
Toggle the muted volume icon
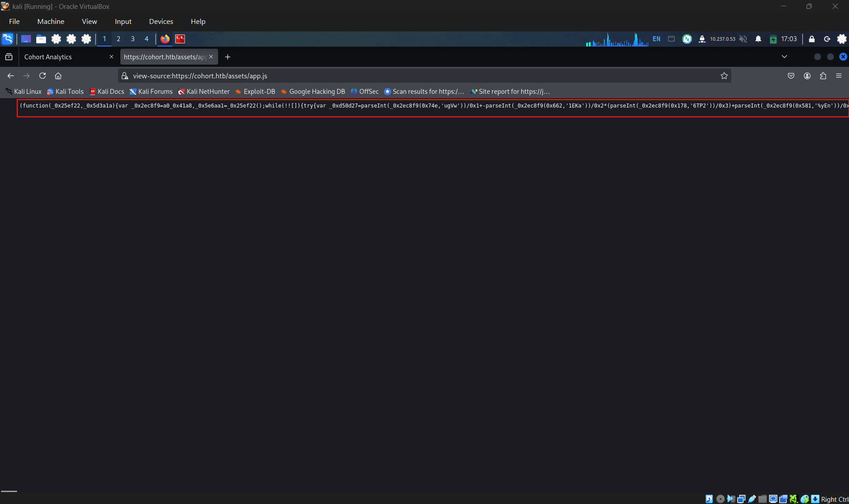click(x=743, y=39)
